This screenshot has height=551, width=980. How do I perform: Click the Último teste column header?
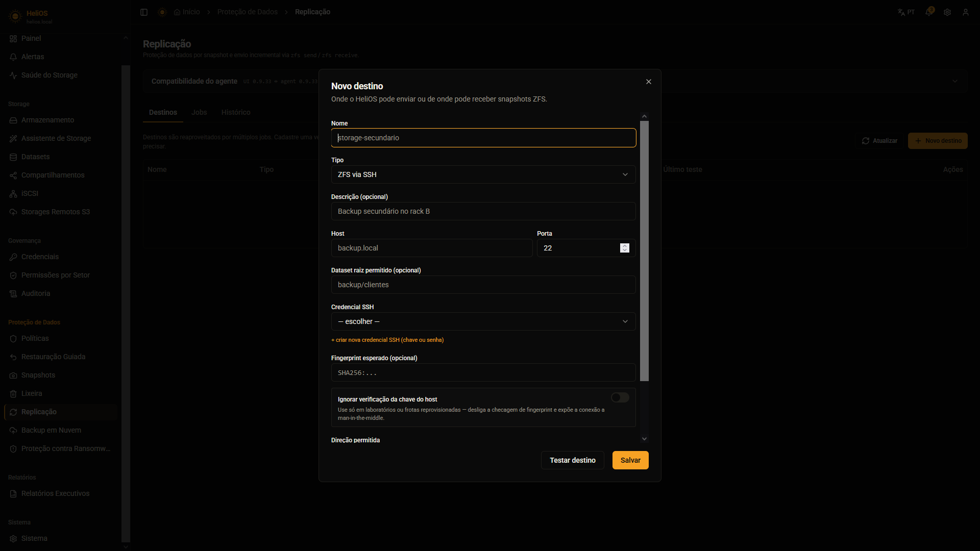click(682, 169)
